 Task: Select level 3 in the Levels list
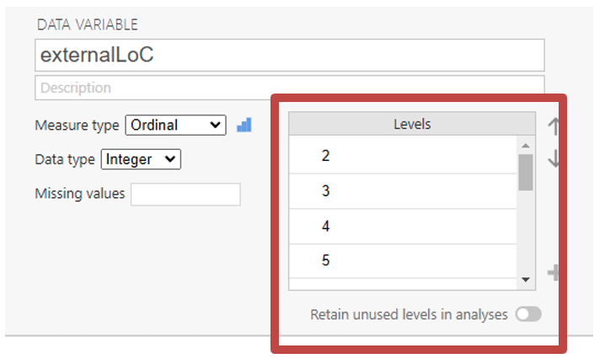click(403, 190)
